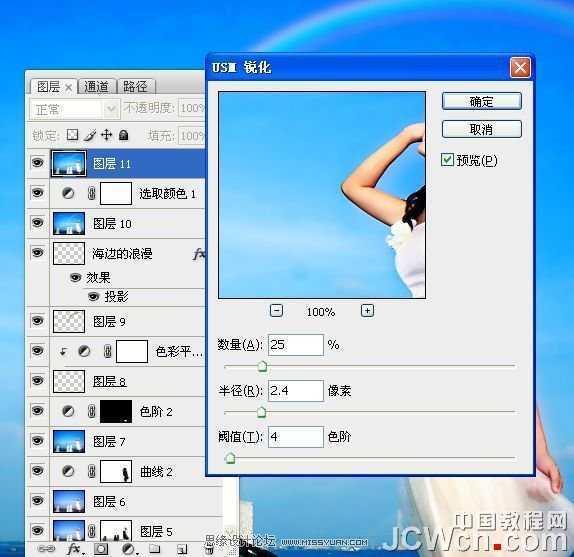574x557 pixels.
Task: Close the USM 锐化 dialog
Action: [520, 67]
